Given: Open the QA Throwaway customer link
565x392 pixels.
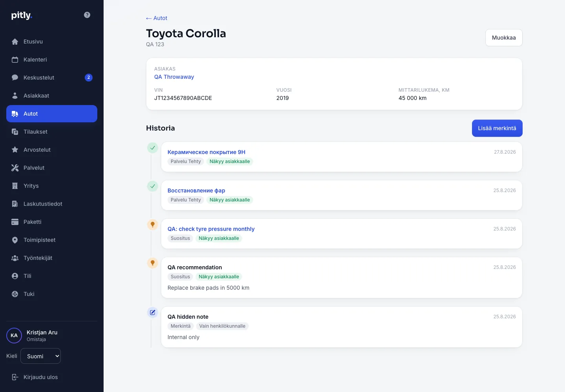Looking at the screenshot, I should (x=174, y=77).
